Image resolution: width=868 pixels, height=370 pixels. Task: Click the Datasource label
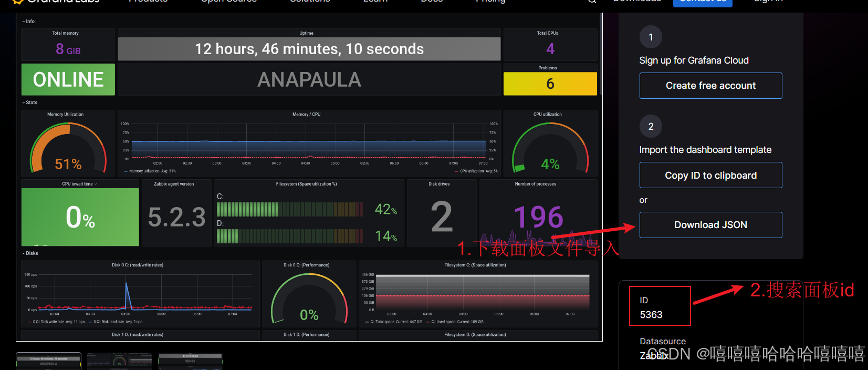click(x=663, y=342)
